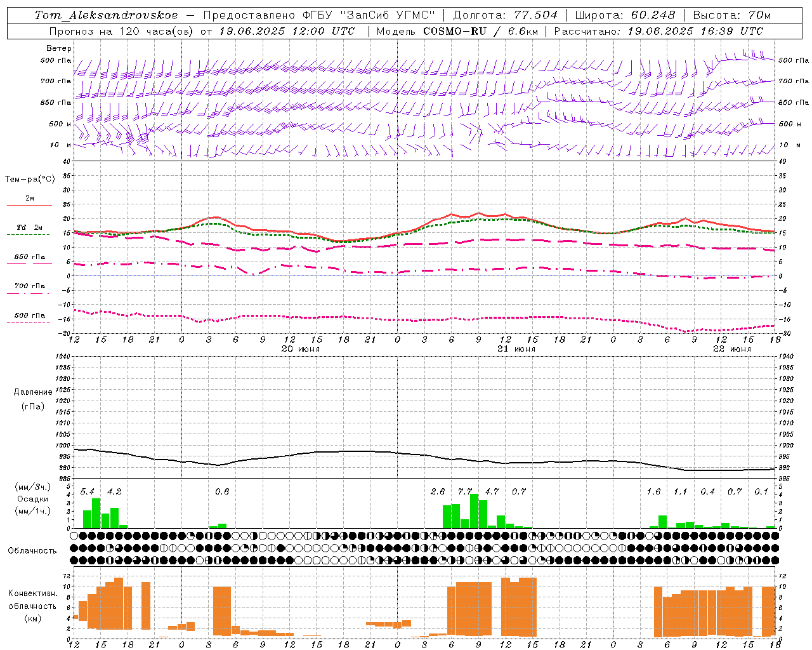
Task: Click the 0.4 precipitation total value
Action: coord(707,491)
